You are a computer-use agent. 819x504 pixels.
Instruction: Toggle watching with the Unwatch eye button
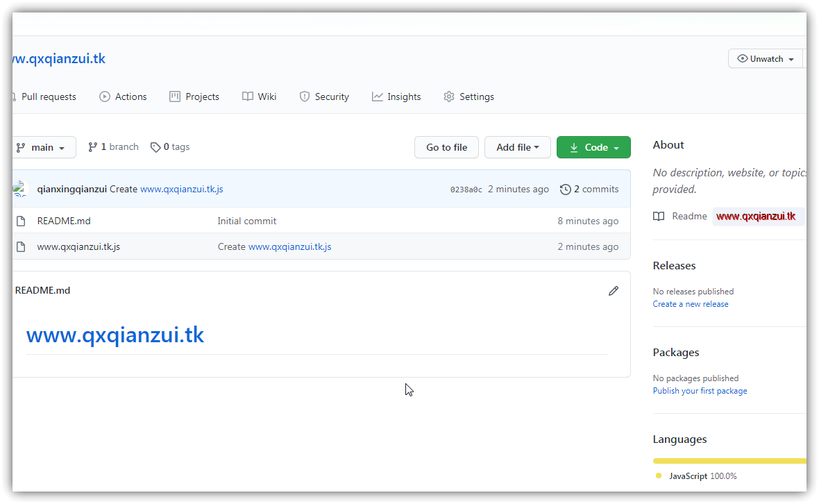[x=766, y=58]
